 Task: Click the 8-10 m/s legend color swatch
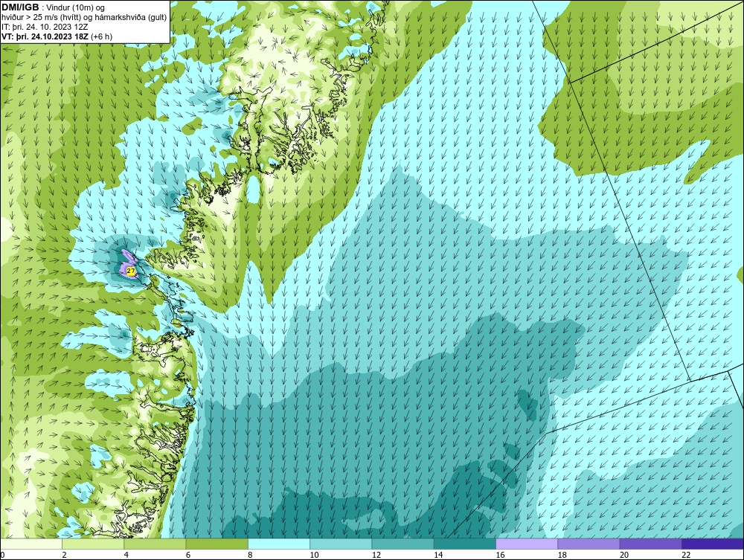[279, 544]
